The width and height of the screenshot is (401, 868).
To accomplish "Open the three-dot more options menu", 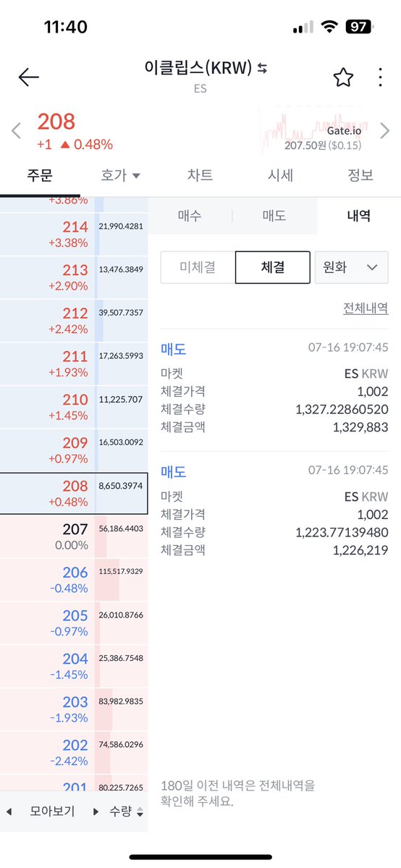I will point(380,77).
